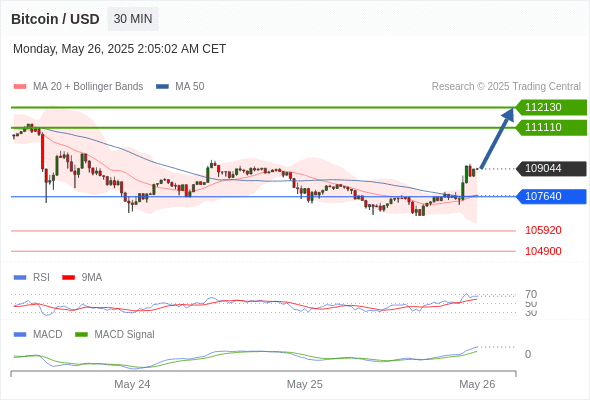Click the 105920 support level label
The height and width of the screenshot is (400, 590).
[543, 230]
